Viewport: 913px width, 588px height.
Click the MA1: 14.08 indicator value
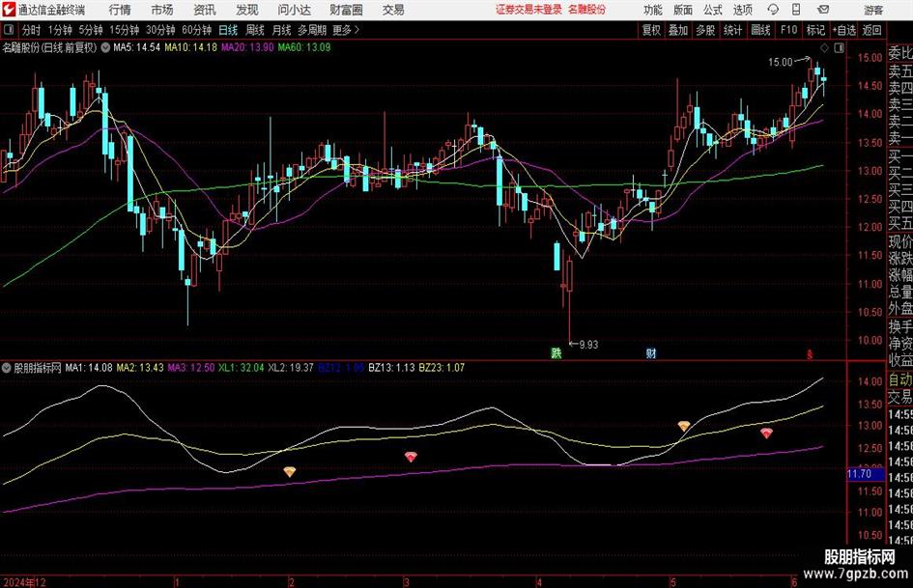click(89, 367)
